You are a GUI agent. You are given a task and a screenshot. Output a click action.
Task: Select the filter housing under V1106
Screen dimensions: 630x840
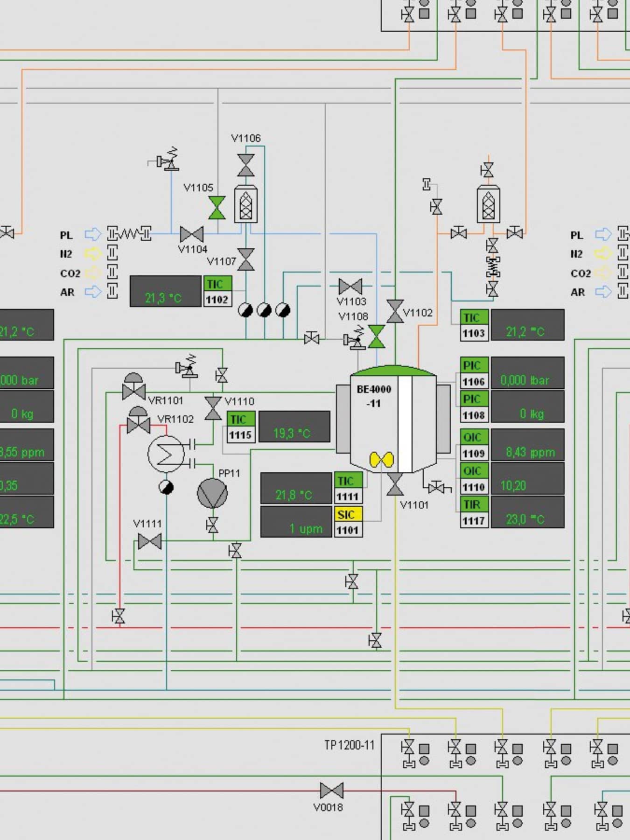245,203
